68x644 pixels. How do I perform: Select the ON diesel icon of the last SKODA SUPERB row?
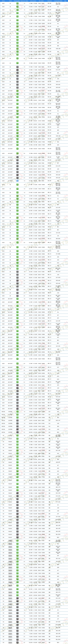coord(17,432)
